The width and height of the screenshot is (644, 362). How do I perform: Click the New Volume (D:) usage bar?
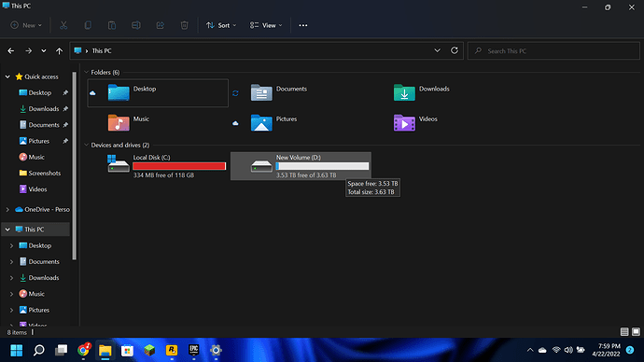[x=322, y=166]
